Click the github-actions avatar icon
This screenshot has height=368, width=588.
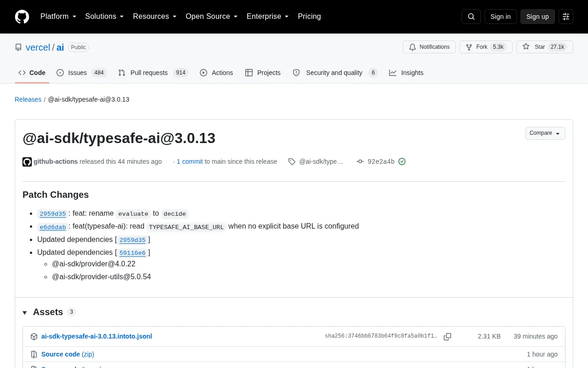click(27, 162)
